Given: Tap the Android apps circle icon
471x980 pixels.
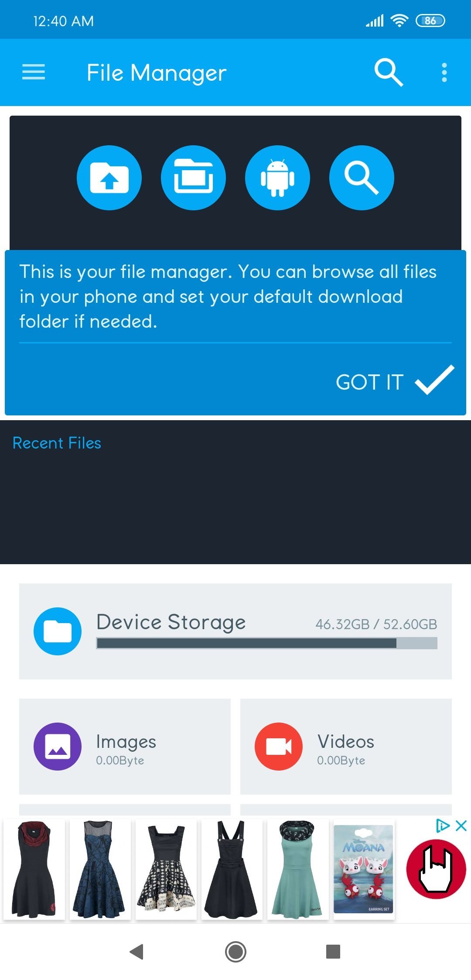Looking at the screenshot, I should [x=277, y=178].
